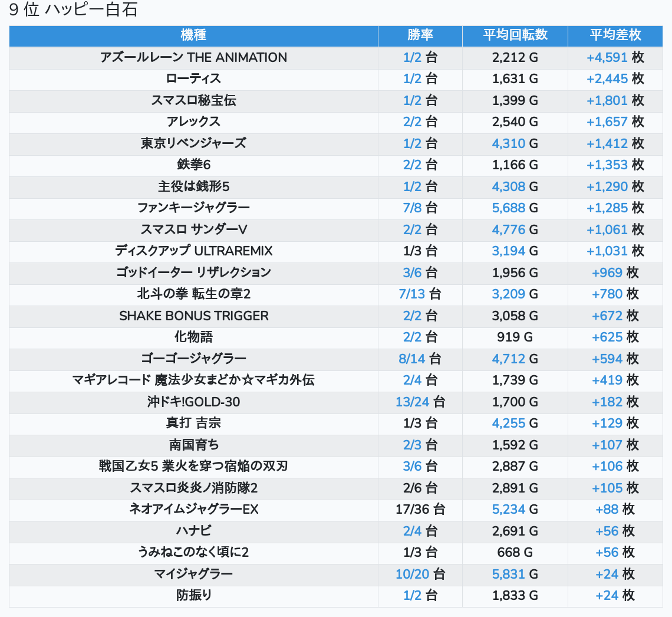Screen dimensions: 672x617
Task: Select the ファンキージャグラー machine name
Action: click(193, 208)
